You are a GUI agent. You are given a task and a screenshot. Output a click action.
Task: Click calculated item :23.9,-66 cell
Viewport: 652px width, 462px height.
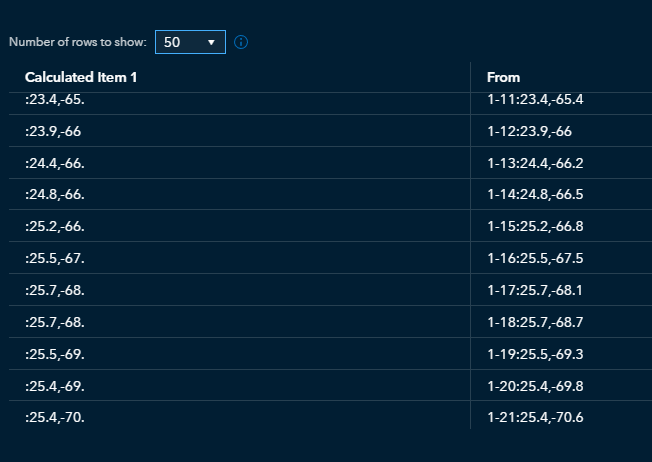(x=53, y=131)
